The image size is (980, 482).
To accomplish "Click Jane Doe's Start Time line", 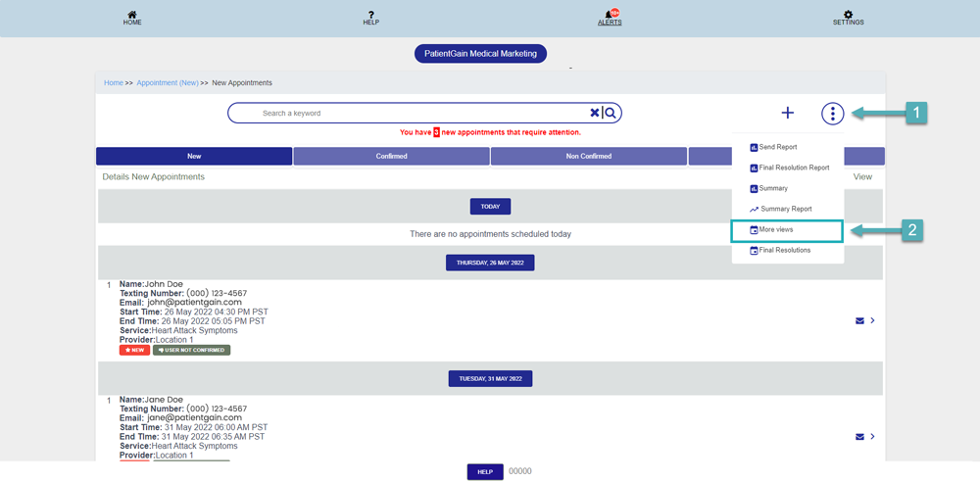I will click(x=194, y=427).
